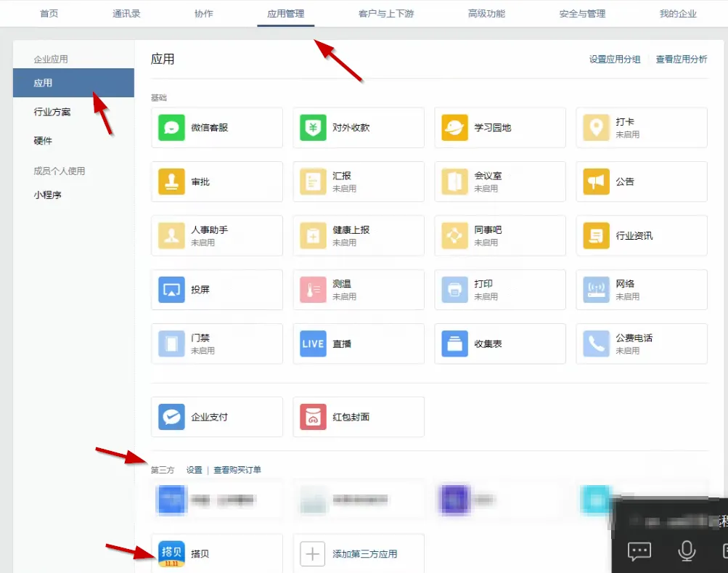Open the 直播 LIVE icon
728x573 pixels.
[313, 344]
